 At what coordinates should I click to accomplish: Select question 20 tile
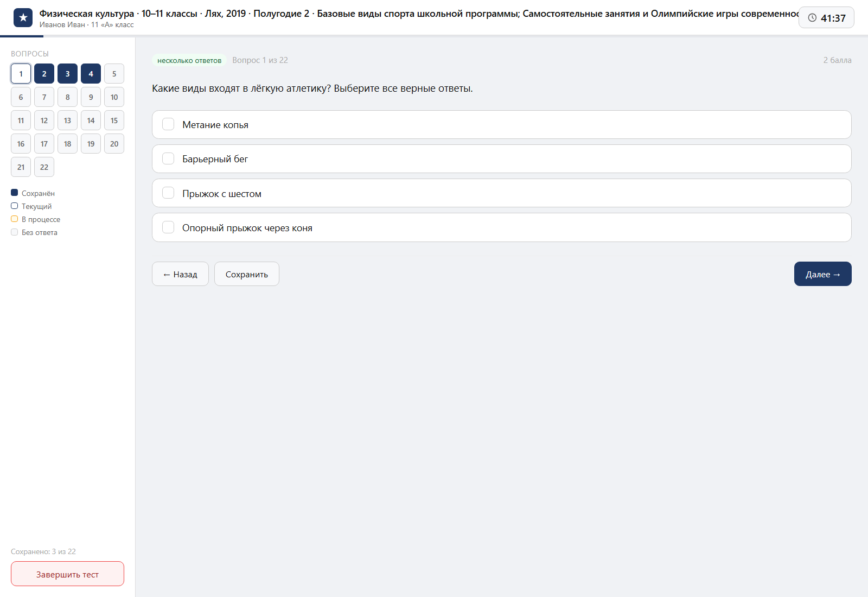pyautogui.click(x=114, y=144)
